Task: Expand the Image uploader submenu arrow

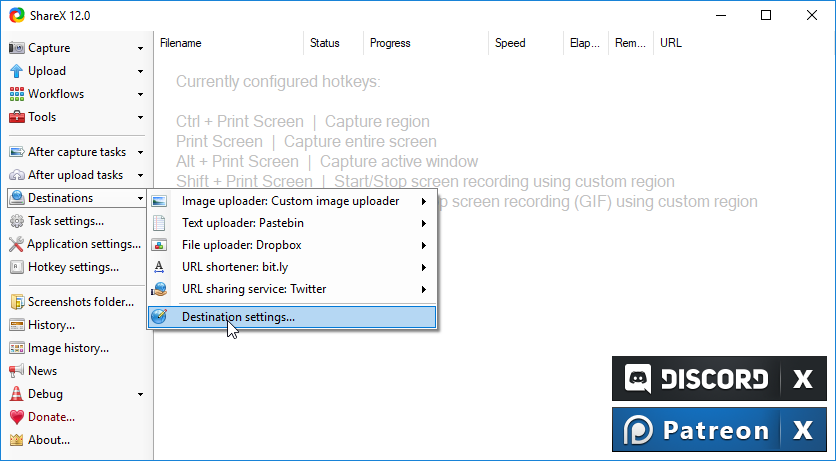Action: pos(424,201)
